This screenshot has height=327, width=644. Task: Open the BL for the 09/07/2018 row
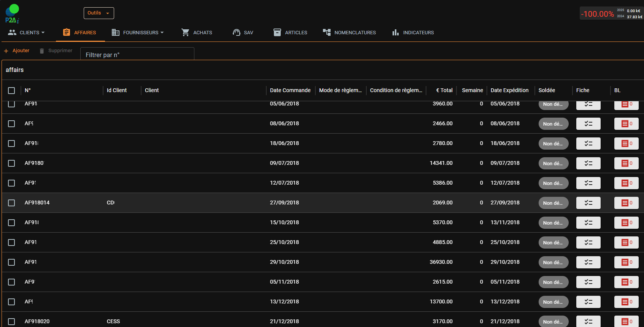[627, 163]
